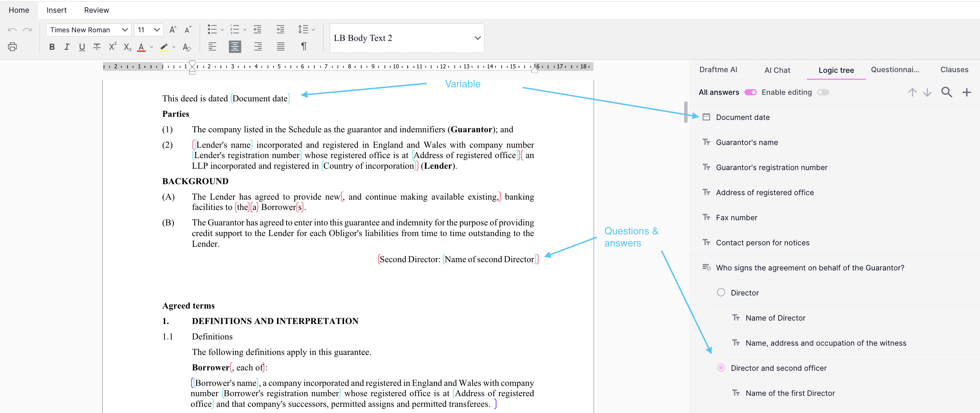Clear formatting with the eraser icon
This screenshot has width=980, height=413.
[186, 47]
